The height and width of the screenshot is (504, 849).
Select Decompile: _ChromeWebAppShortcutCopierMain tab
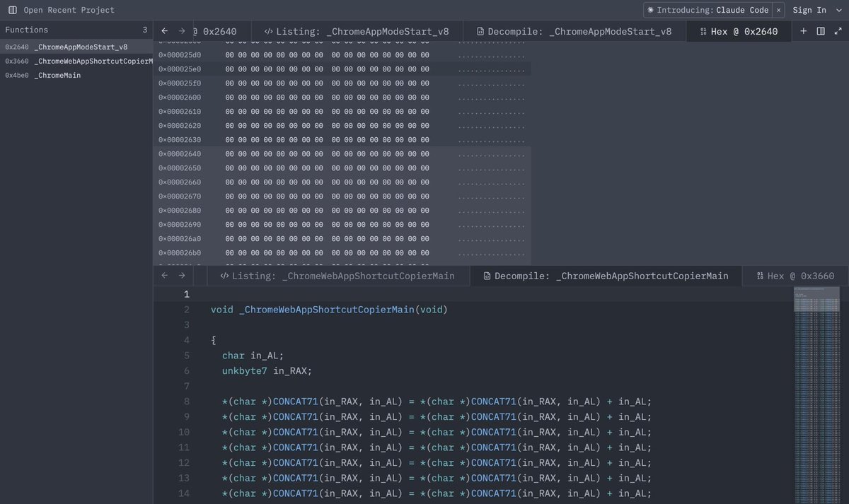pyautogui.click(x=606, y=276)
